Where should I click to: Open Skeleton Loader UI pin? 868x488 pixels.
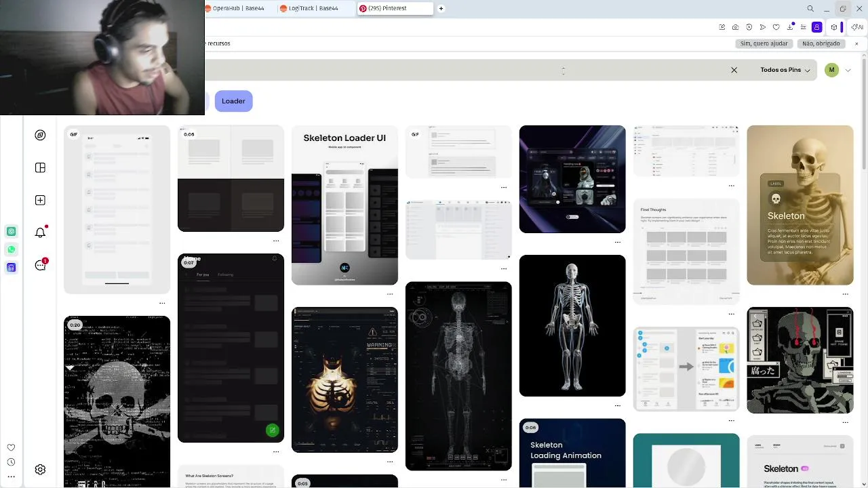344,205
